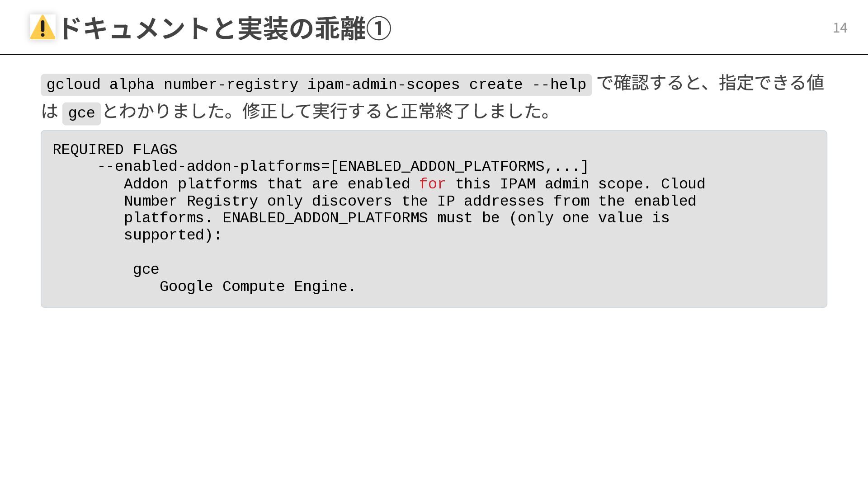Click the --help portion of the command
Viewport: 868px width, 488px height.
click(559, 85)
